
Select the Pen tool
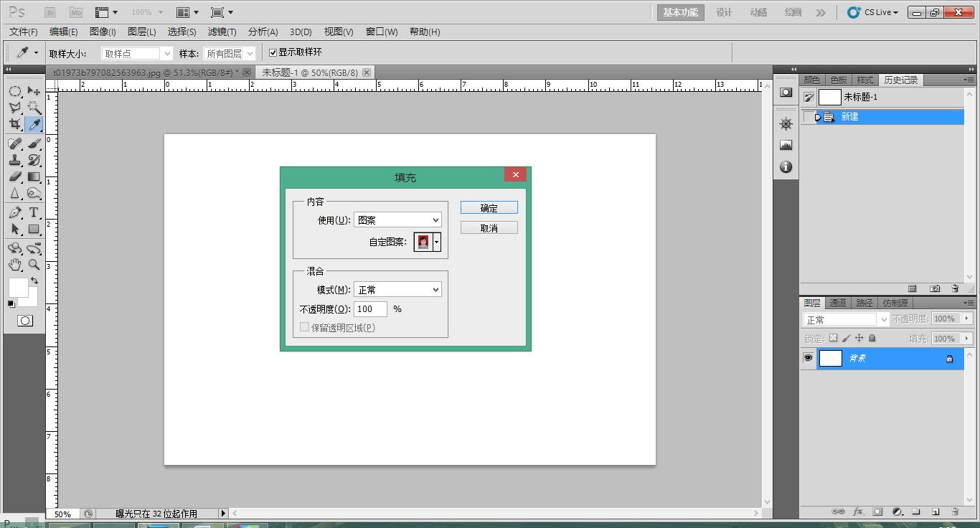click(14, 212)
